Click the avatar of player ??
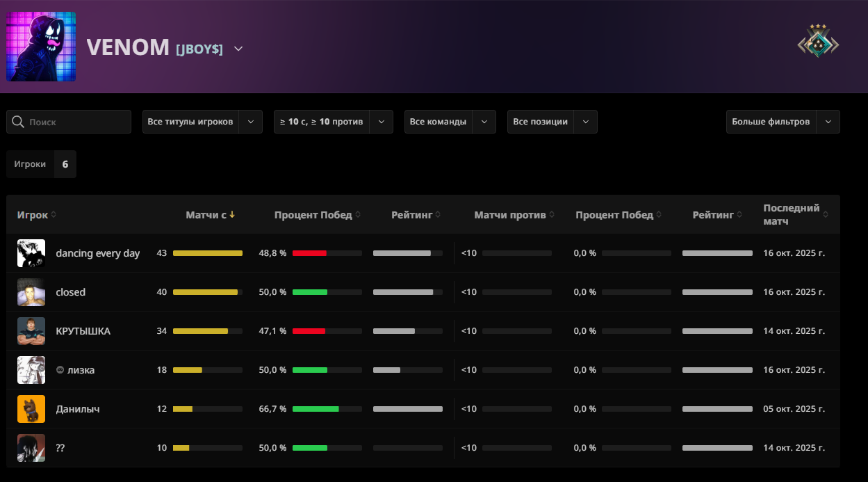Image resolution: width=868 pixels, height=482 pixels. [x=31, y=448]
